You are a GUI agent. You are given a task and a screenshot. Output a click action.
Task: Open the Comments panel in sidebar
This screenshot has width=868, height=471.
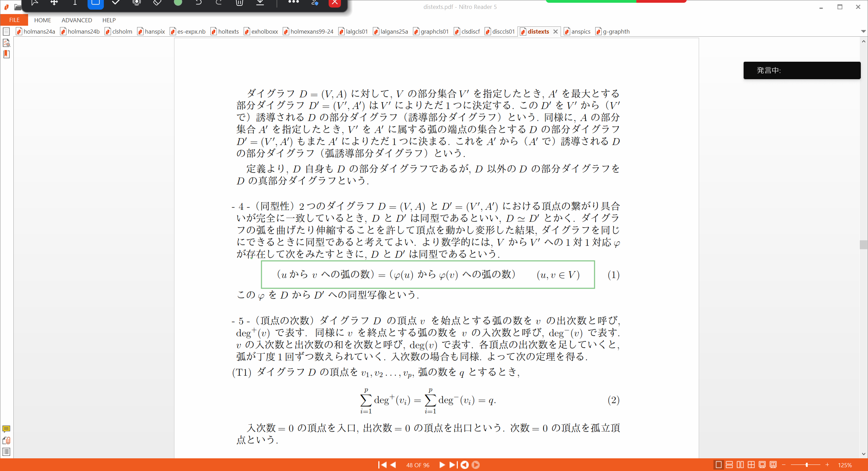pyautogui.click(x=6, y=429)
